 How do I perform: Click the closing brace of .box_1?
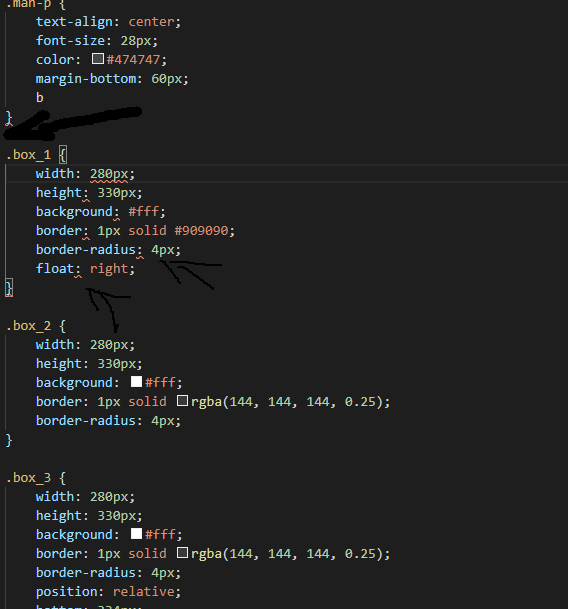tap(9, 288)
